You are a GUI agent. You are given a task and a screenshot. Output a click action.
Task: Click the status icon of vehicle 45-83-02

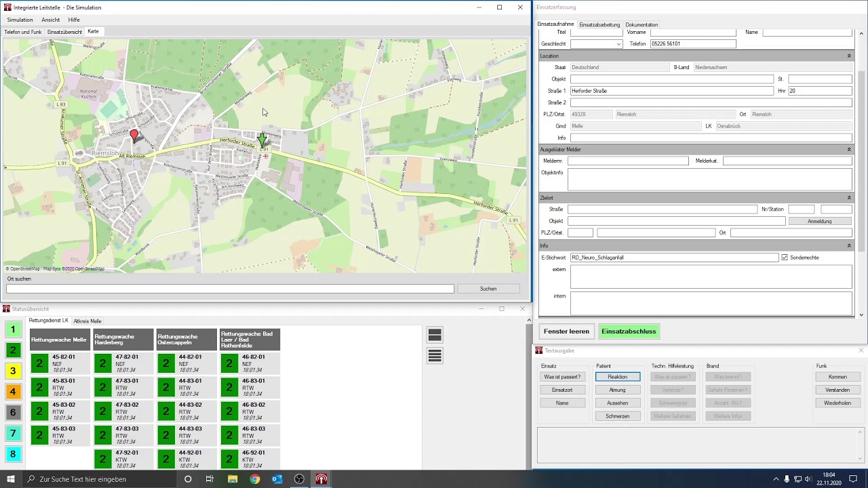[x=39, y=411]
